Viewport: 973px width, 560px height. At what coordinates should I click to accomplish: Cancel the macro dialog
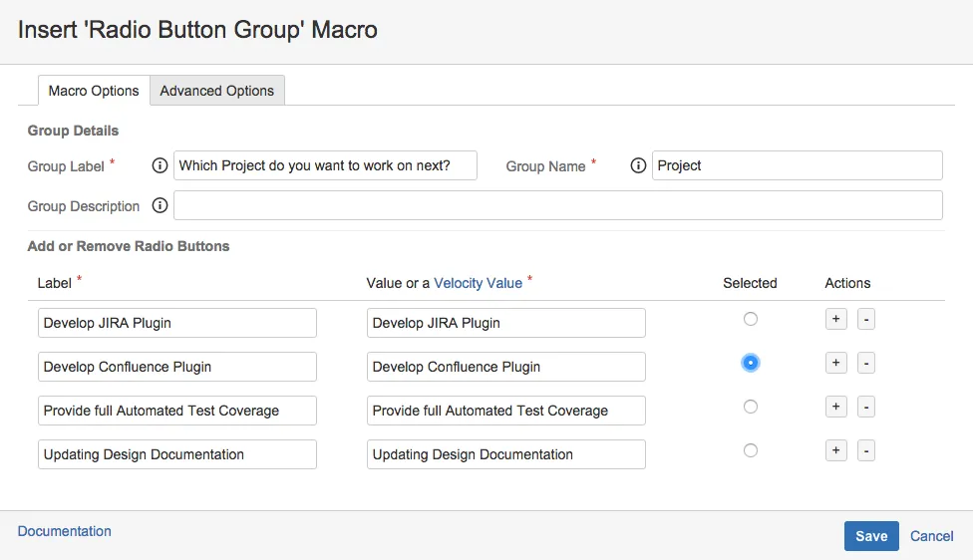[x=931, y=536]
